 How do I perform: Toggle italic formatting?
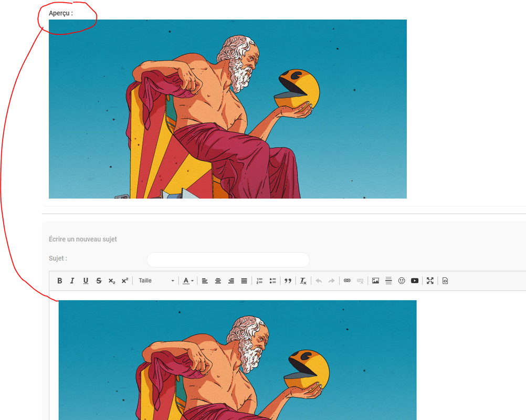click(x=72, y=281)
